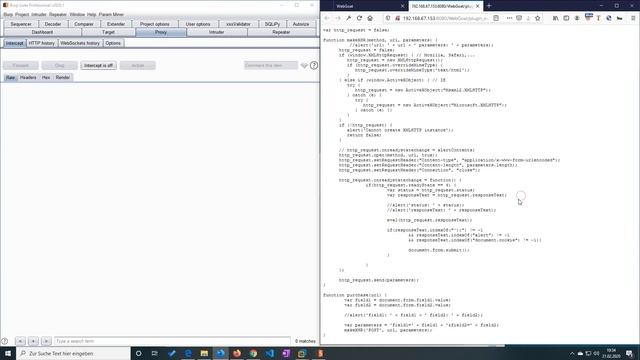Open a new Firefox tab

point(489,6)
